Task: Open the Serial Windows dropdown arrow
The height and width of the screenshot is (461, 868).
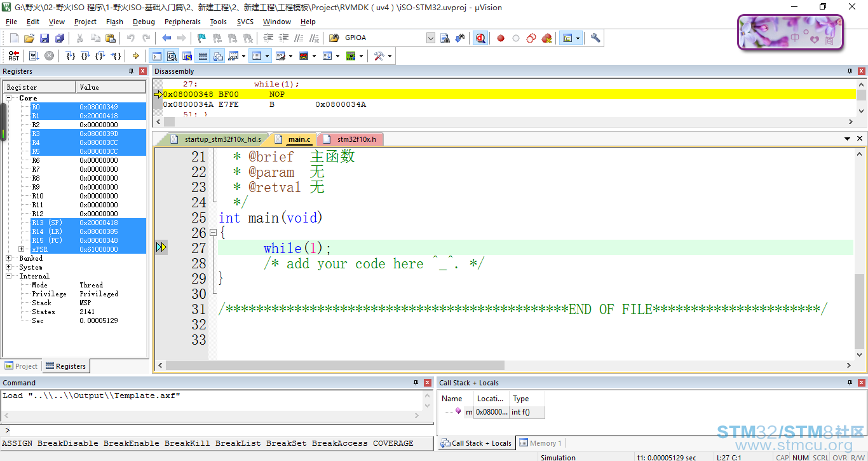Action: pos(290,56)
